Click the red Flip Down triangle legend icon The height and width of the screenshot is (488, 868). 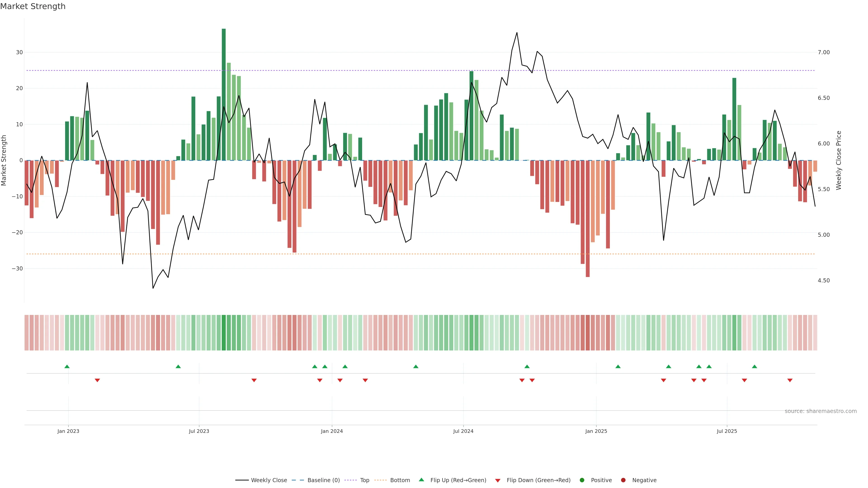(498, 480)
